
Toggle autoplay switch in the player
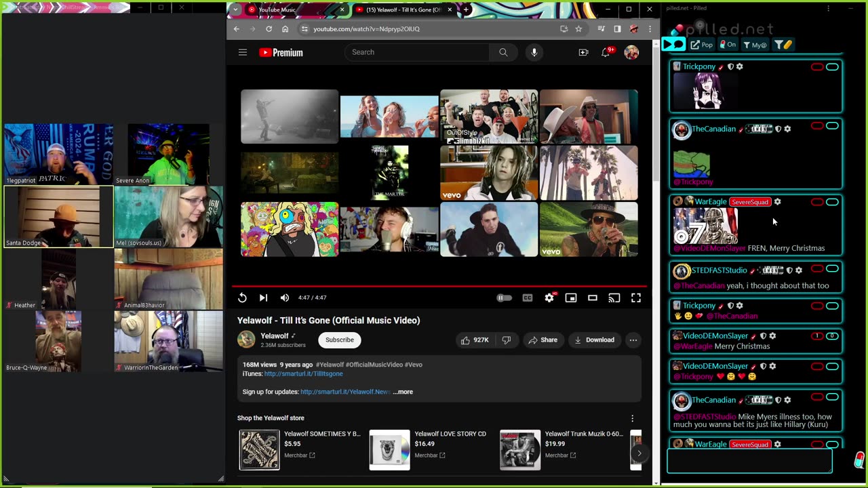point(504,298)
